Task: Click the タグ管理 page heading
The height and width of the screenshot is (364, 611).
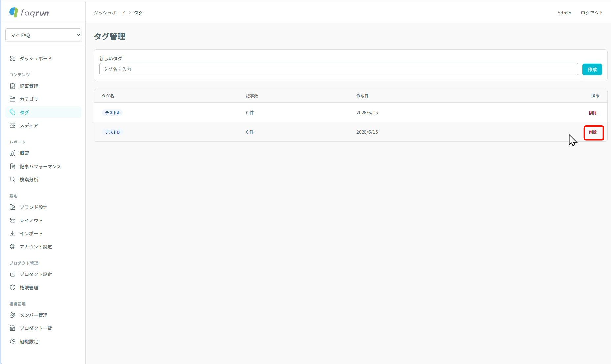Action: pos(109,37)
